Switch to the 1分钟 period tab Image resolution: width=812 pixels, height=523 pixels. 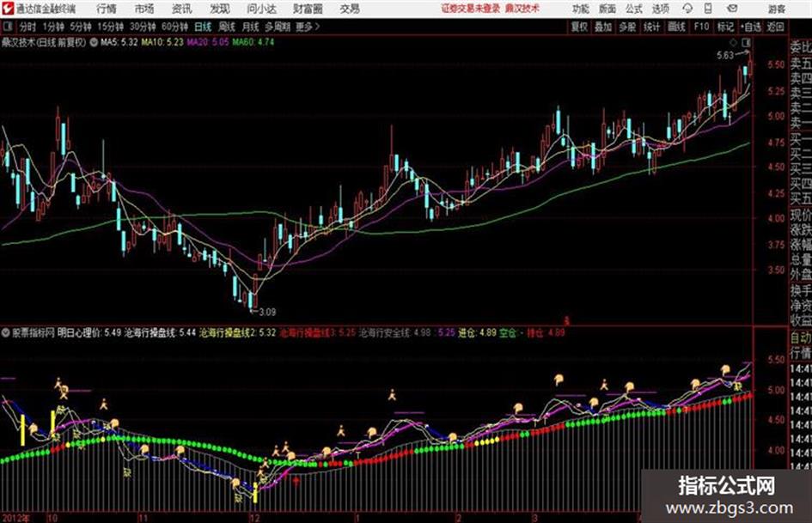tap(53, 27)
